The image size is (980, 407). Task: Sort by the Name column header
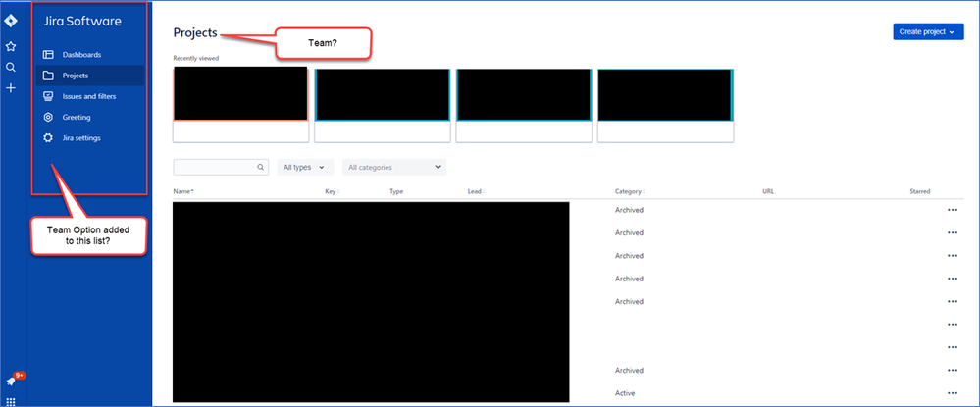pos(183,191)
